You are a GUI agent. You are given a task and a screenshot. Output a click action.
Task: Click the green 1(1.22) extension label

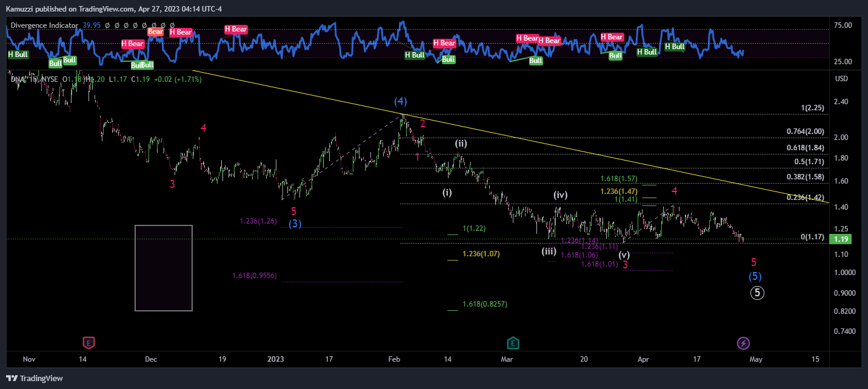[474, 228]
